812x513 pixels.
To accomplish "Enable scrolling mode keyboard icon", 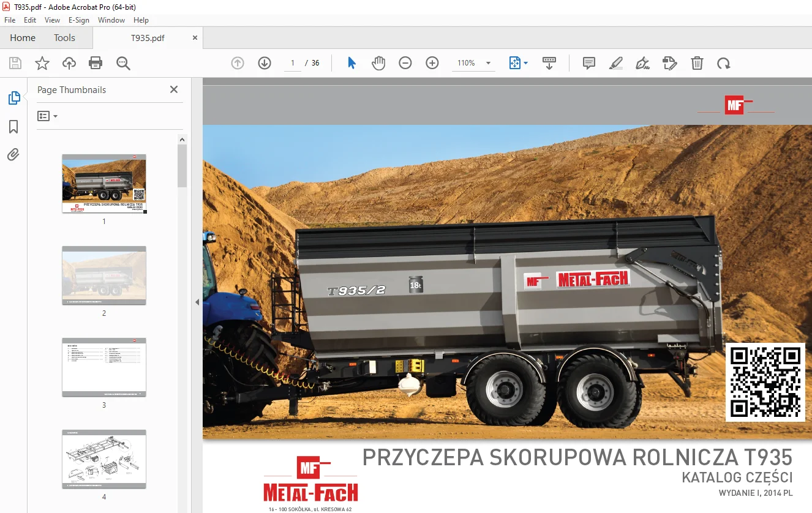I will click(x=549, y=63).
